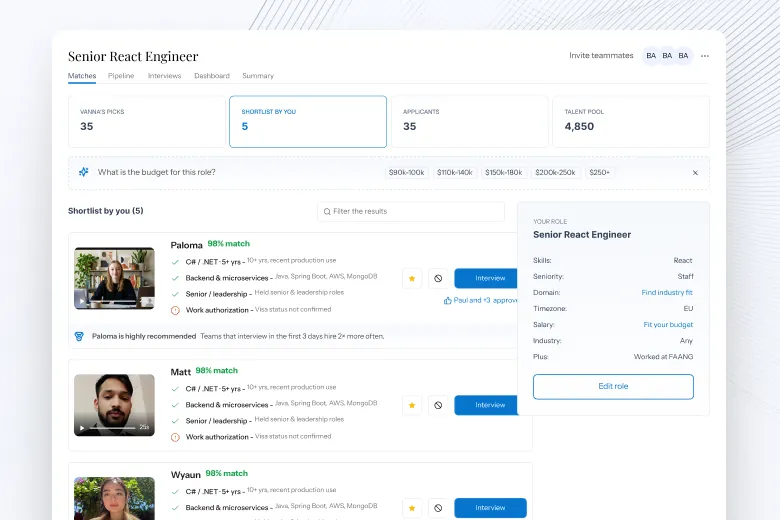The image size is (780, 520).
Task: Open the Interviews tab
Action: tap(164, 76)
